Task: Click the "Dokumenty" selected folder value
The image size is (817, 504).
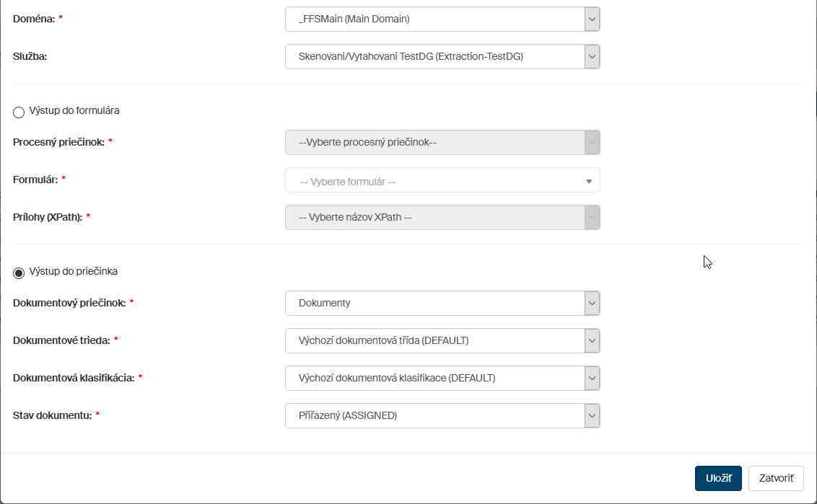Action: click(325, 304)
